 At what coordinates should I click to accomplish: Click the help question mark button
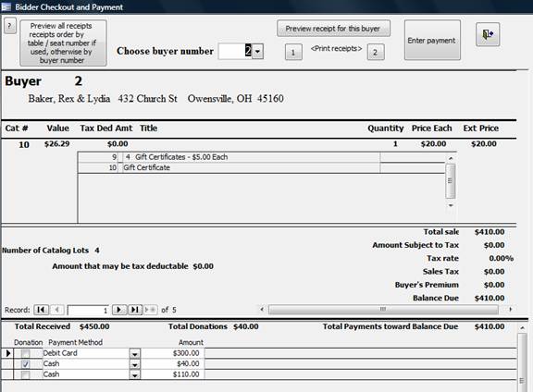tap(10, 26)
